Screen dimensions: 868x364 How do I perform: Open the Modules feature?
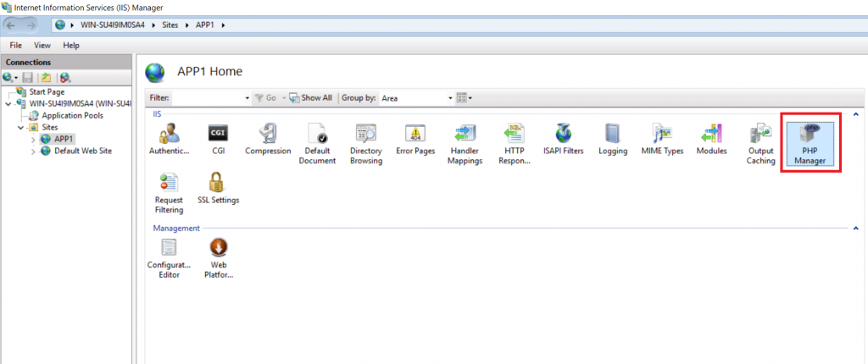[711, 140]
